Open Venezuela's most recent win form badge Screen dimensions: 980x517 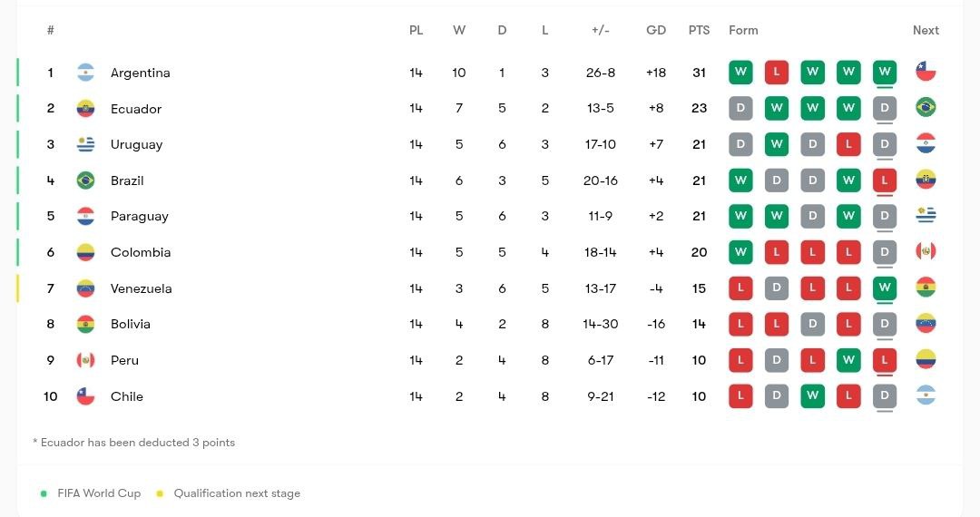[x=885, y=288]
